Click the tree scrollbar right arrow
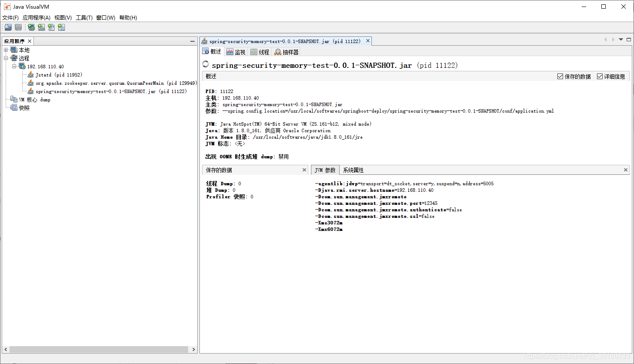The height and width of the screenshot is (364, 634). click(x=194, y=350)
